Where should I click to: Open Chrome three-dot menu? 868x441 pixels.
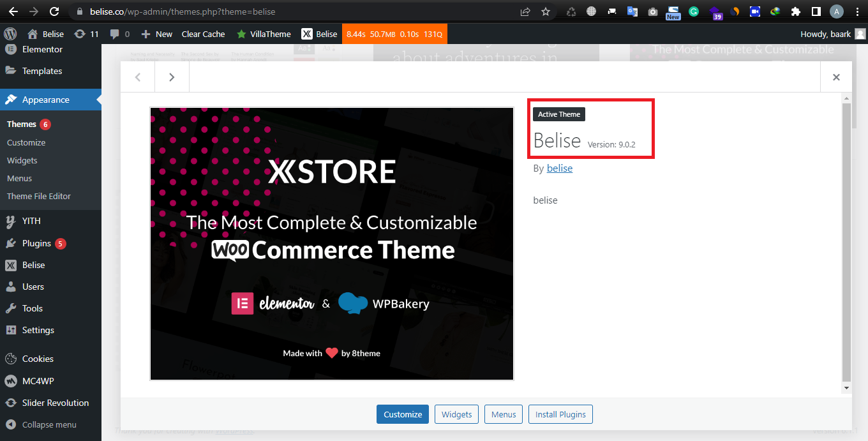pyautogui.click(x=857, y=11)
